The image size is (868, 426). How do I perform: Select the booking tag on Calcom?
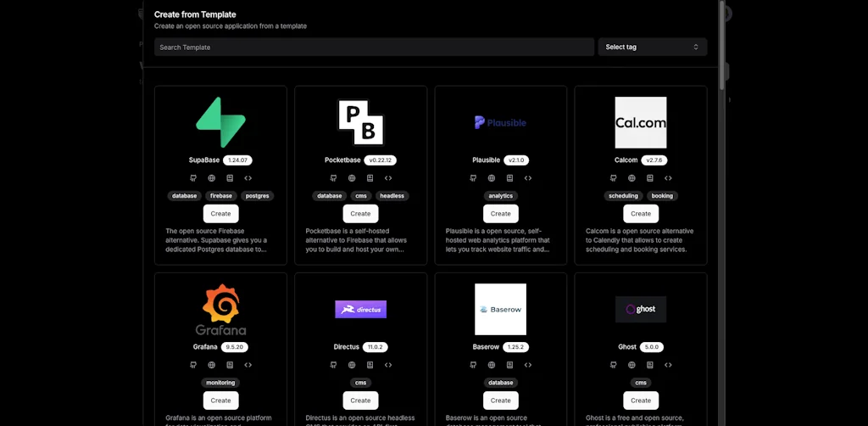click(662, 196)
